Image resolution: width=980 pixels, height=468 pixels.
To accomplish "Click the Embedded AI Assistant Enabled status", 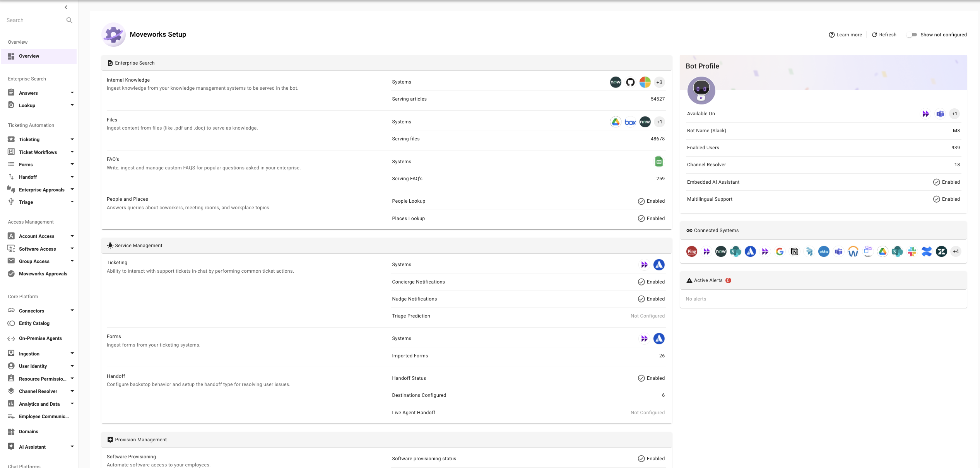I will coord(946,182).
